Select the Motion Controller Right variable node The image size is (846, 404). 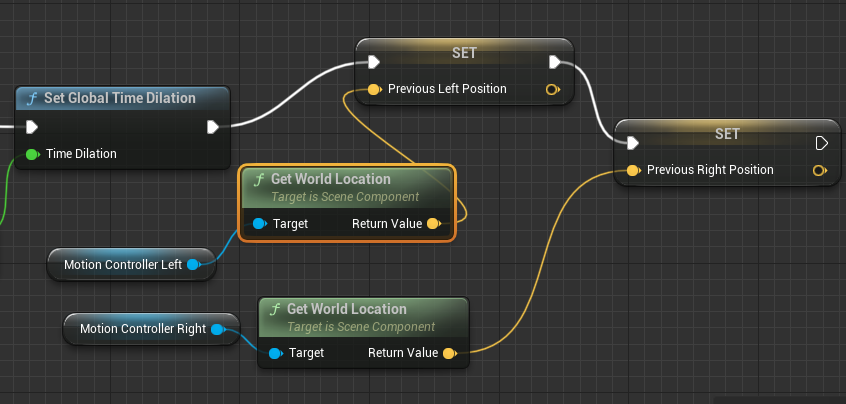tap(151, 329)
